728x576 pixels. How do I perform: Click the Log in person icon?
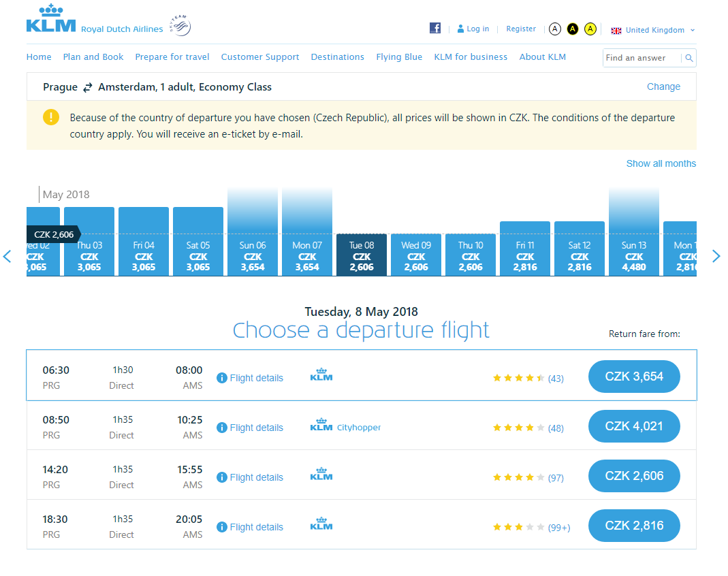pyautogui.click(x=460, y=29)
